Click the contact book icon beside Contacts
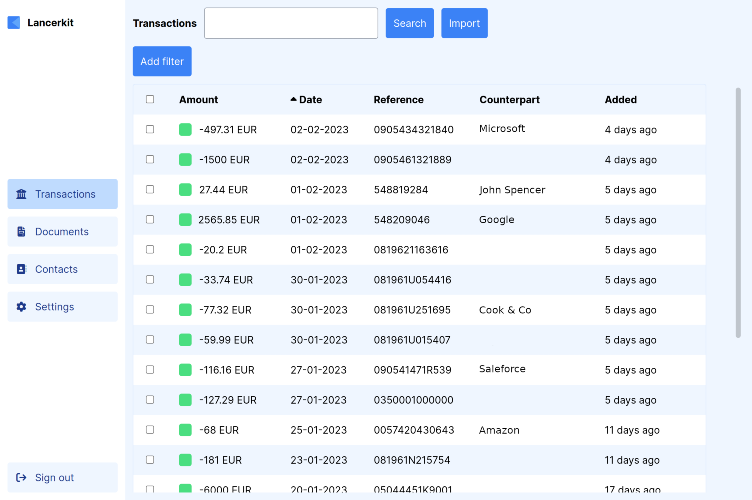The height and width of the screenshot is (500, 752). click(21, 269)
